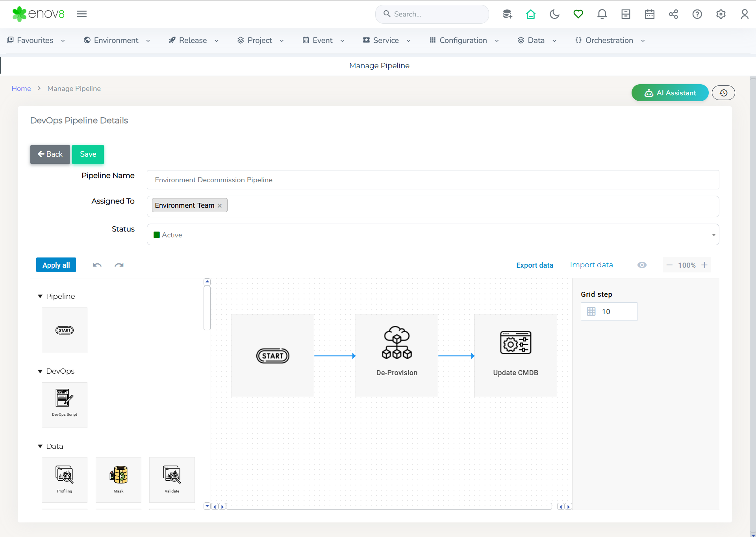756x537 pixels.
Task: Click the undo arrow icon
Action: [97, 265]
